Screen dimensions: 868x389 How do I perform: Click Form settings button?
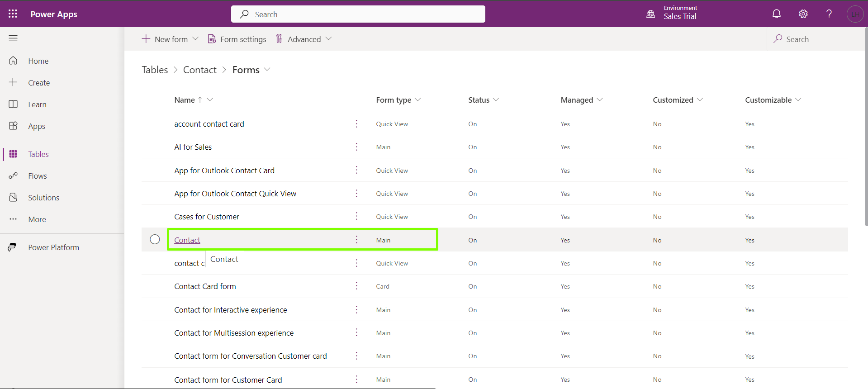click(237, 39)
